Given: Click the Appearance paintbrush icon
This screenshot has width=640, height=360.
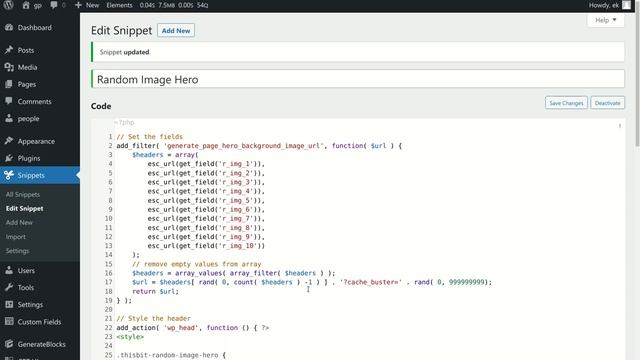Looking at the screenshot, I should tap(9, 141).
